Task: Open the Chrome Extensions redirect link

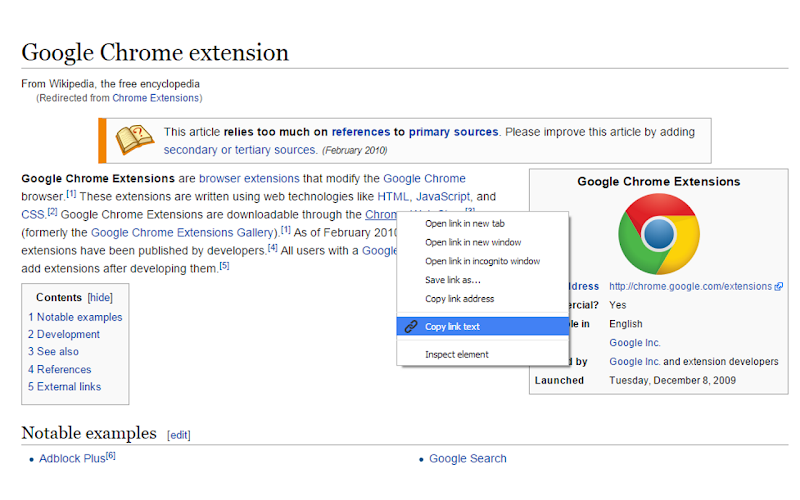Action: [x=156, y=98]
